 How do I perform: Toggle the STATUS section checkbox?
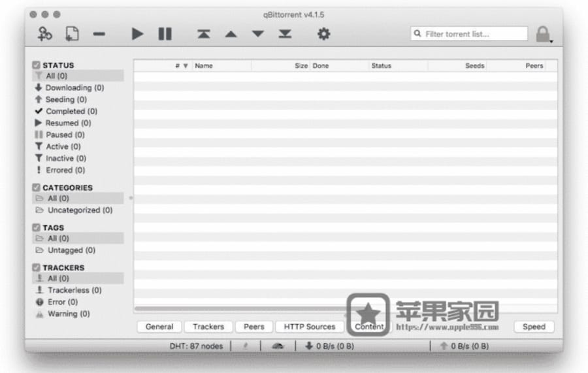click(x=36, y=65)
